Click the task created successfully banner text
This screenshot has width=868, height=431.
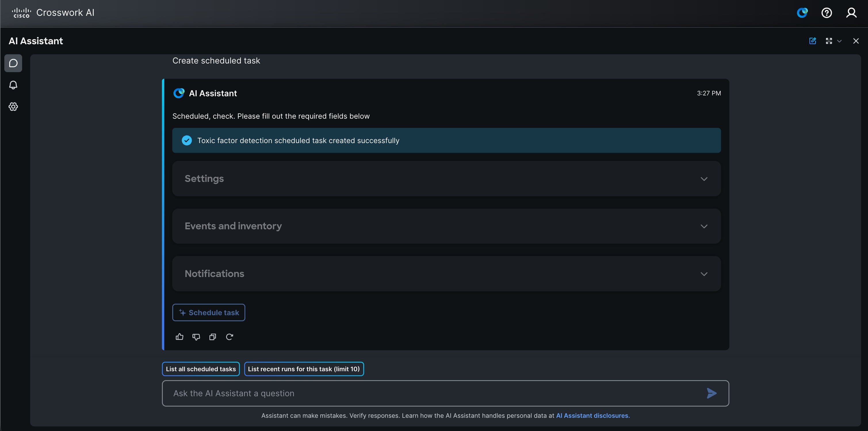point(298,141)
